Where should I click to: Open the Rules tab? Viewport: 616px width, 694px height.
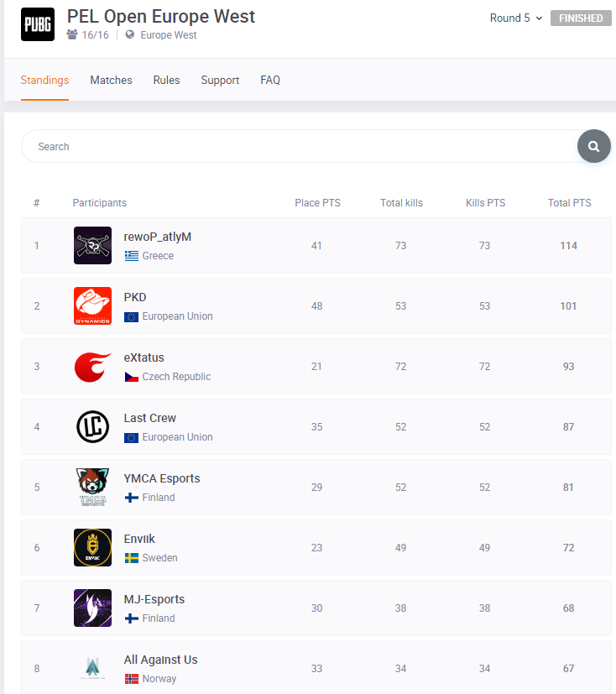click(x=166, y=80)
